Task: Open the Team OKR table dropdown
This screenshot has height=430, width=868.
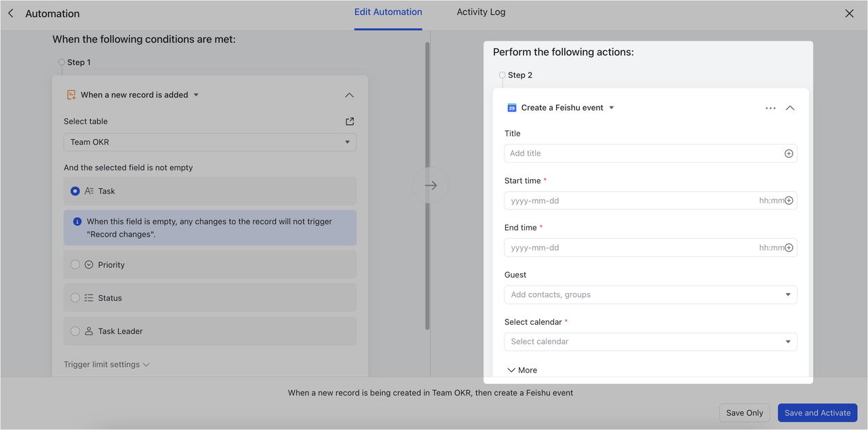Action: tap(210, 142)
